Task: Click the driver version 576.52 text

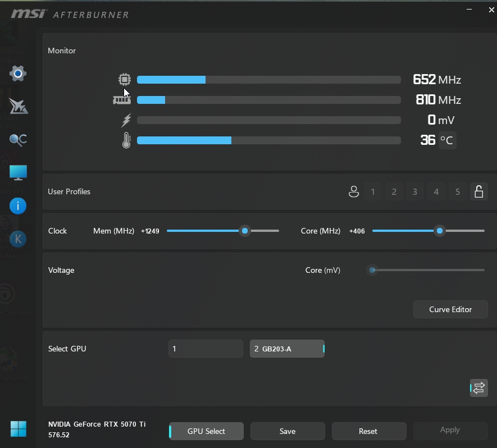Action: pos(58,435)
